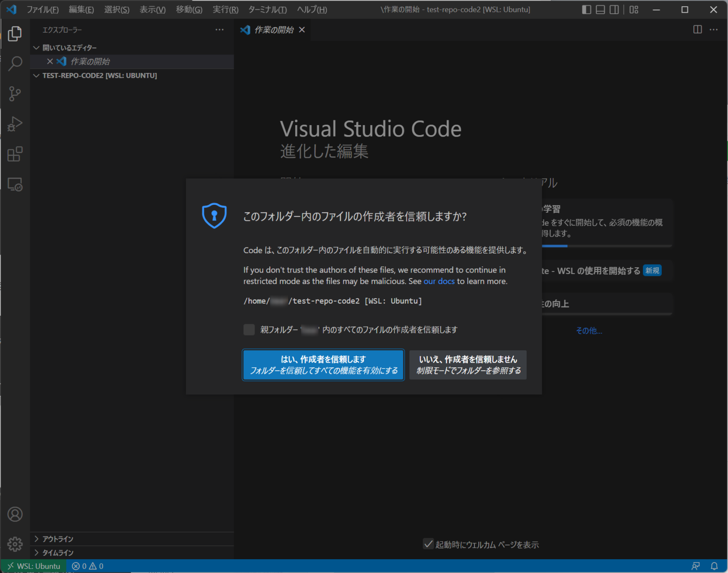
Task: Click はい、作成者を信頼します button
Action: coord(323,365)
